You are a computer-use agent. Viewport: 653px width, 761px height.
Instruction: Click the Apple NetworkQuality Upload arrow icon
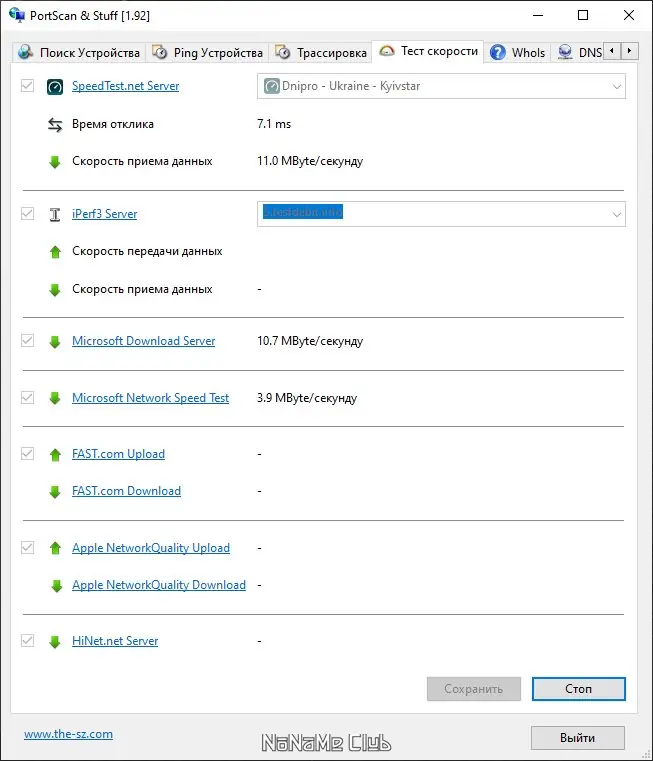click(55, 548)
